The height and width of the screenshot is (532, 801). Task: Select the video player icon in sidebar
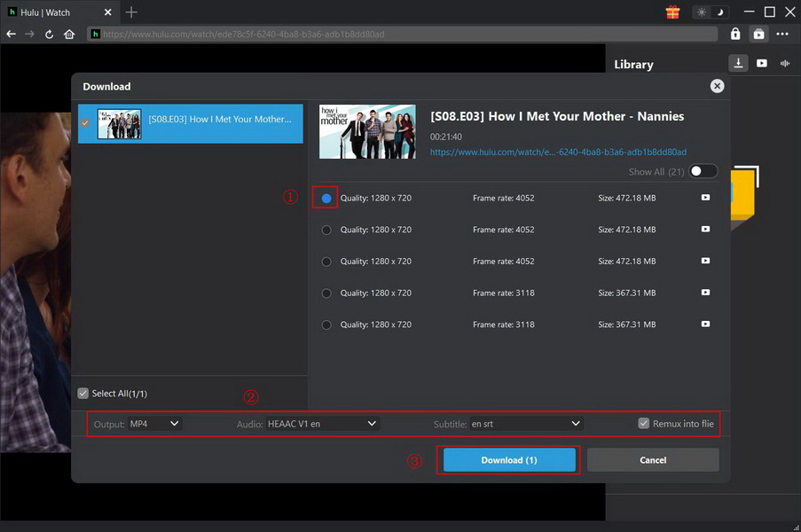[x=761, y=63]
